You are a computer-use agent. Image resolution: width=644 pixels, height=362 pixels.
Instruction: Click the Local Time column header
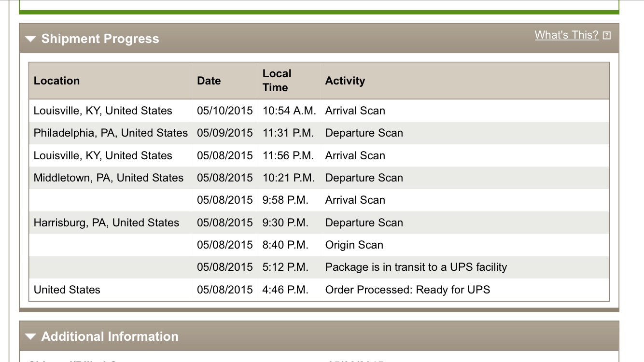[277, 81]
